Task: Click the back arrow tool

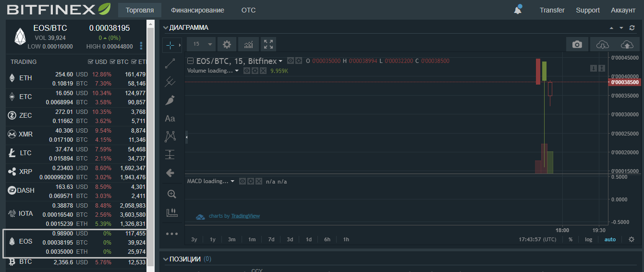Action: [x=170, y=173]
